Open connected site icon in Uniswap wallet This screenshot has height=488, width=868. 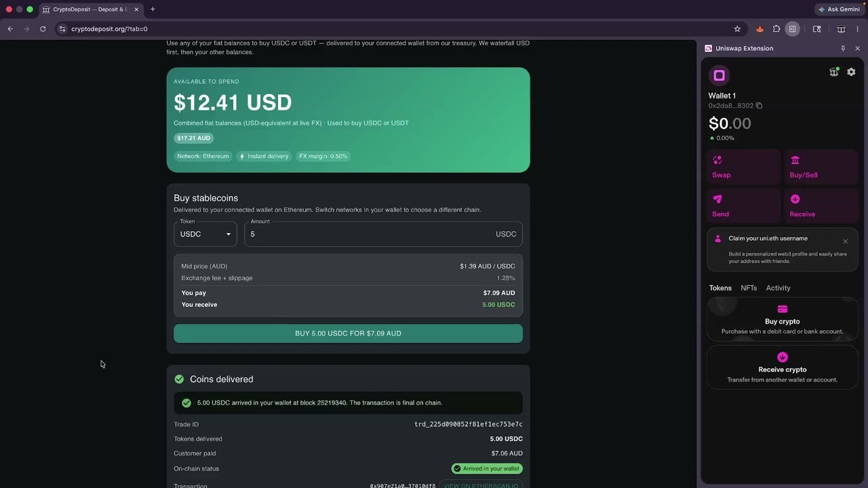click(x=834, y=72)
